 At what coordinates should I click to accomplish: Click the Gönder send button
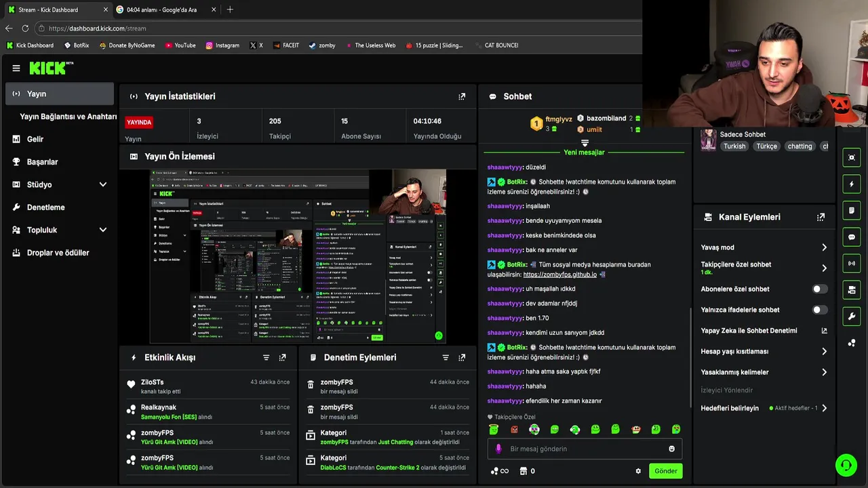click(665, 471)
